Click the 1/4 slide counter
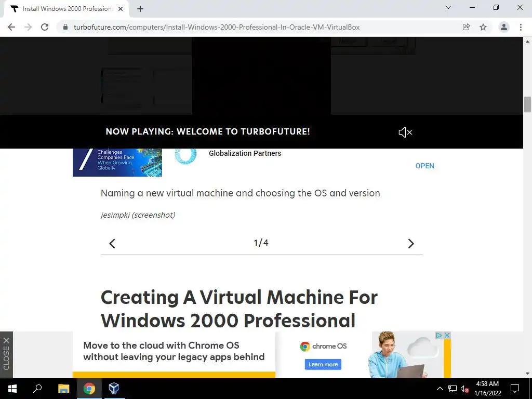 (261, 243)
